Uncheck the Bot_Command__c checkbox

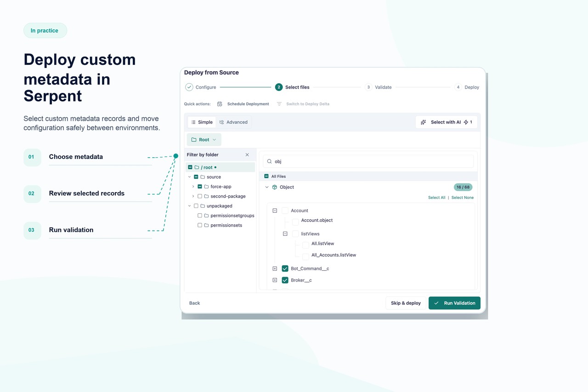coord(285,268)
